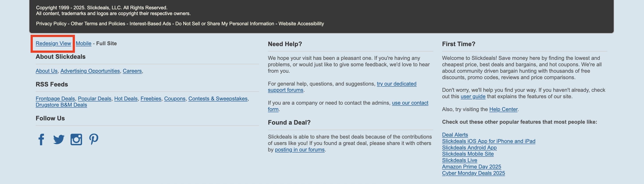Open the Twitter bird icon

click(x=59, y=139)
